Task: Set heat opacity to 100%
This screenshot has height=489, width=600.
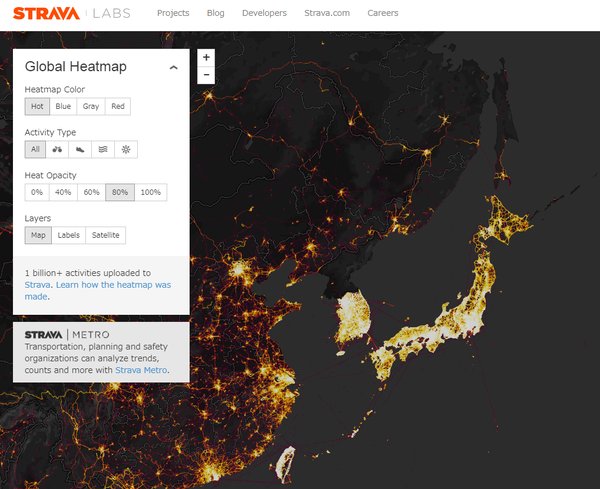Action: [151, 192]
